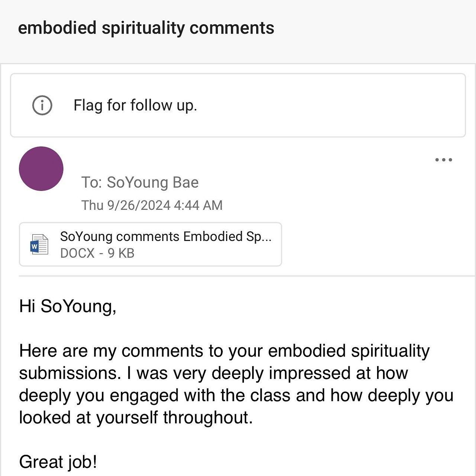Open the three-dot more actions menu
The height and width of the screenshot is (476, 476).
point(443,160)
